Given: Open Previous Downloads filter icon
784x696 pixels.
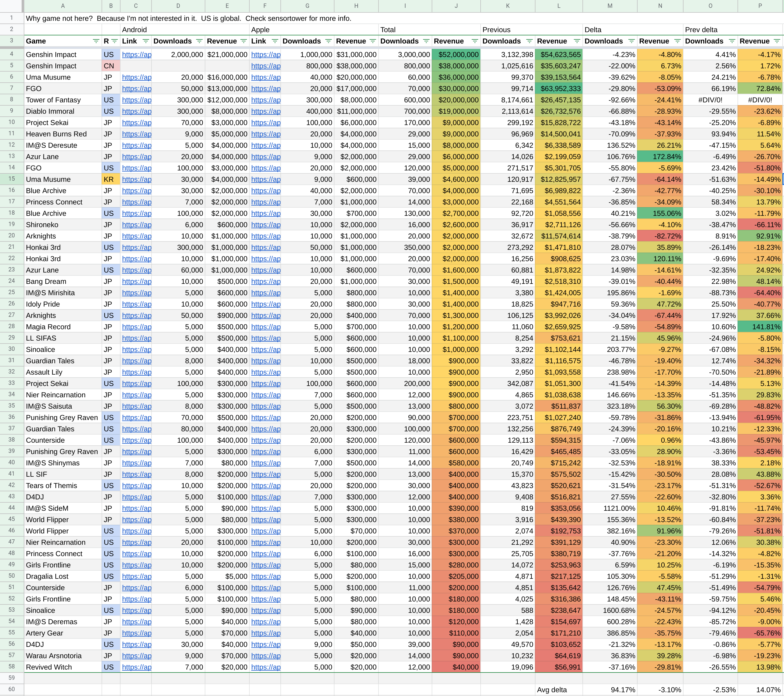Looking at the screenshot, I should 529,41.
